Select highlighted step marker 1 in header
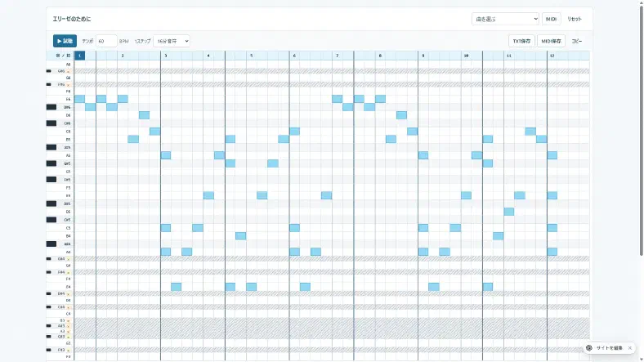 click(x=79, y=56)
